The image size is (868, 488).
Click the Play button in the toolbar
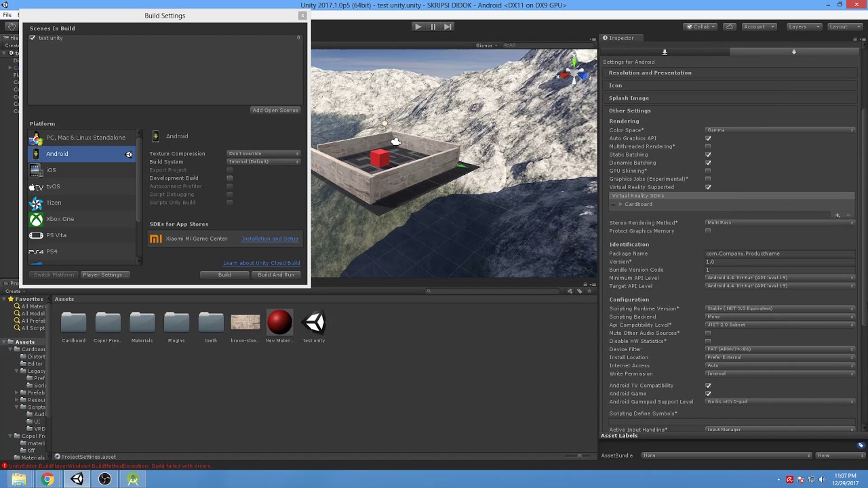coord(418,26)
